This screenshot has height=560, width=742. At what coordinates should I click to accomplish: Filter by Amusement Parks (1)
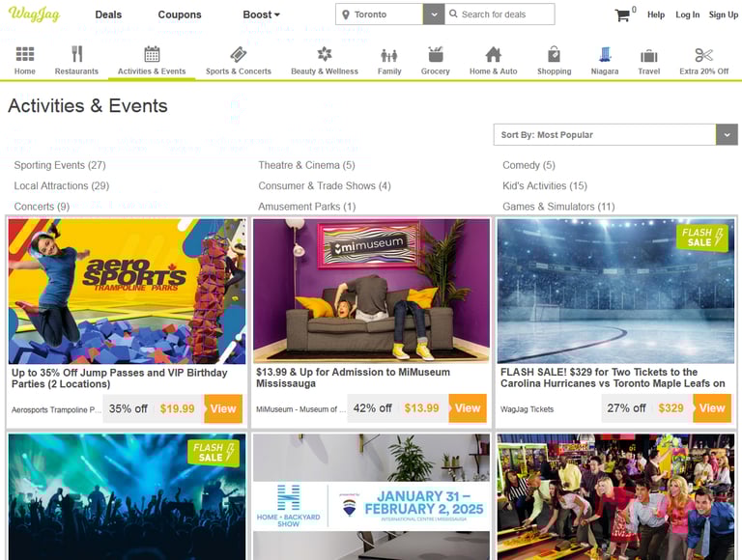pyautogui.click(x=306, y=207)
